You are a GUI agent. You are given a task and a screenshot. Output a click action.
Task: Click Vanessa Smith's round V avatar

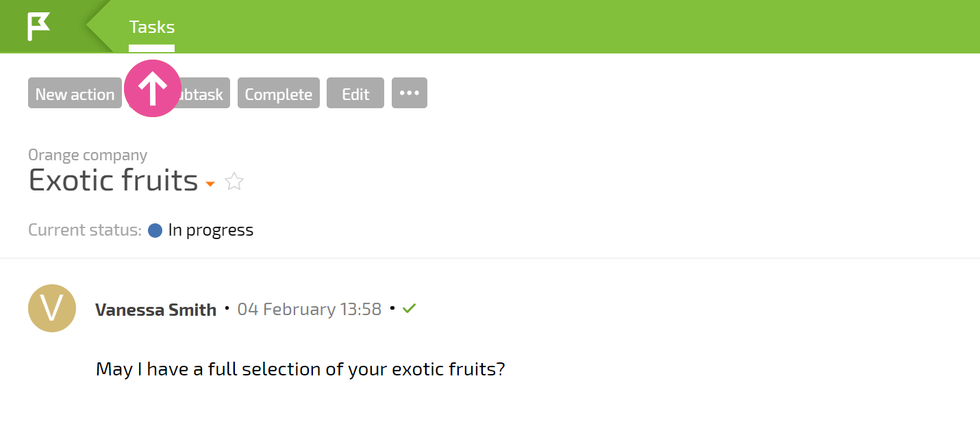pyautogui.click(x=52, y=308)
